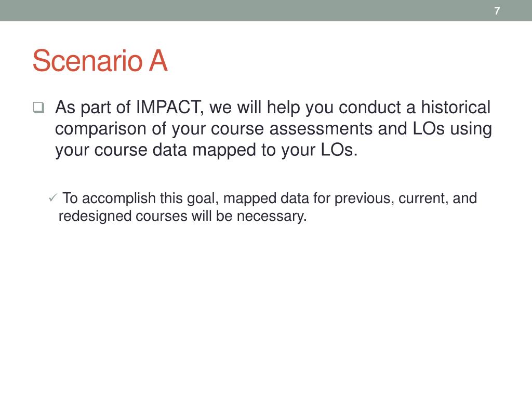Click the gray-green header bar

coord(266,10)
